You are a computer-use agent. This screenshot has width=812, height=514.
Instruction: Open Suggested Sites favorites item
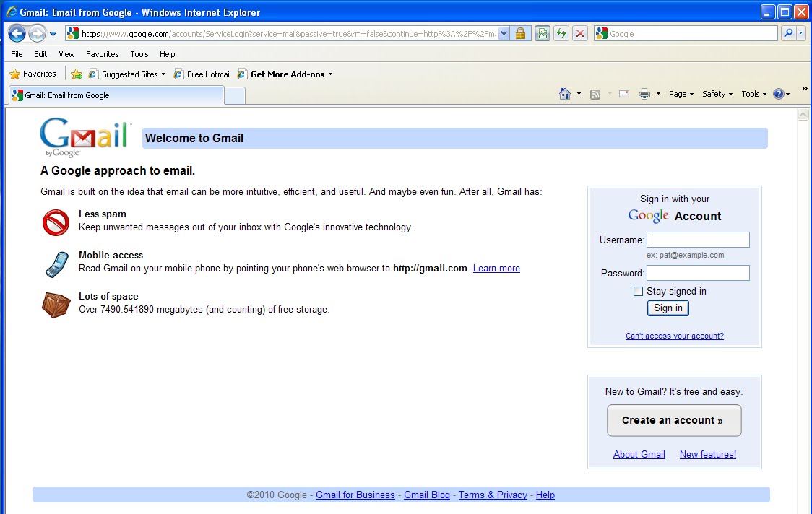pos(124,74)
